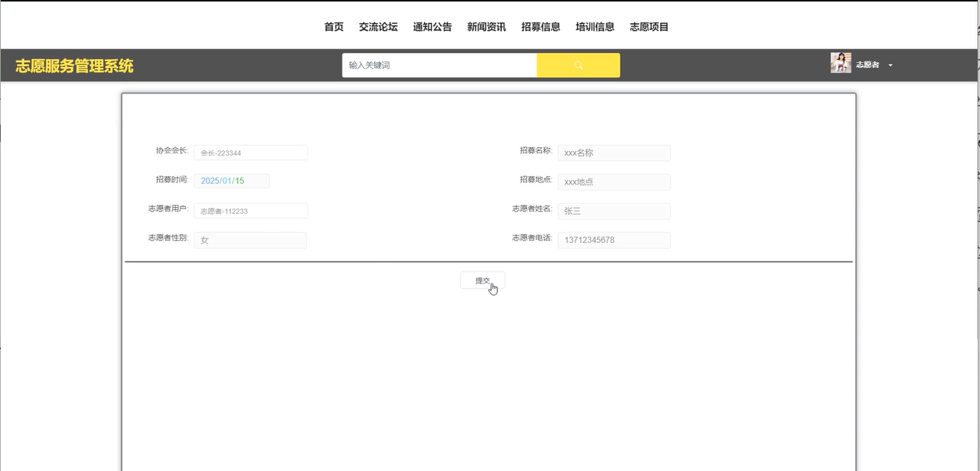The width and height of the screenshot is (980, 471).
Task: Open the 交流论坛 menu item
Action: (378, 27)
